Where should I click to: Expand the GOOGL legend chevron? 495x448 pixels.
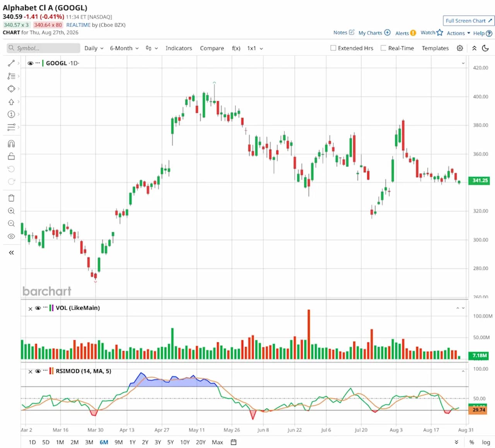coord(463,63)
